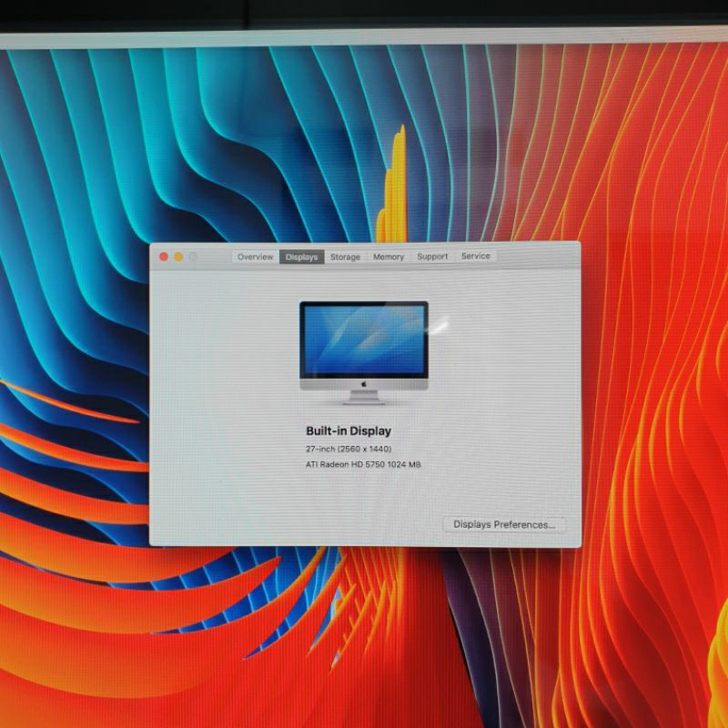Click the iMac illustration's aluminum stand
This screenshot has width=728, height=728.
(x=364, y=398)
